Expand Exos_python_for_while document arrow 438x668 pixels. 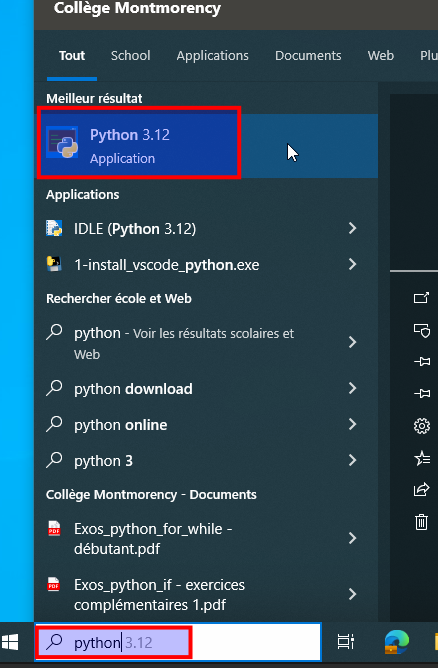352,538
